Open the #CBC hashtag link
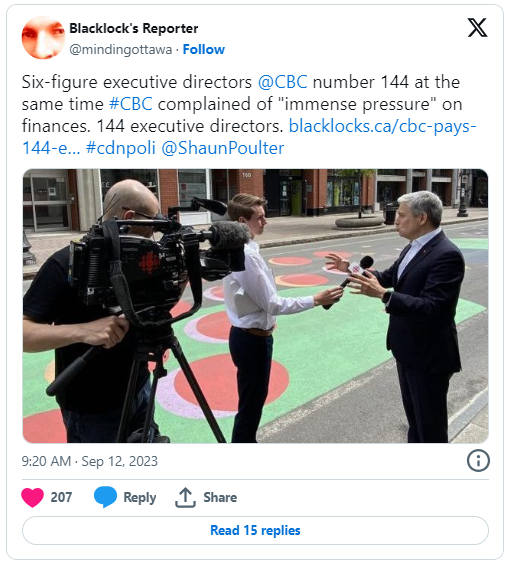This screenshot has width=507, height=563. 131,104
